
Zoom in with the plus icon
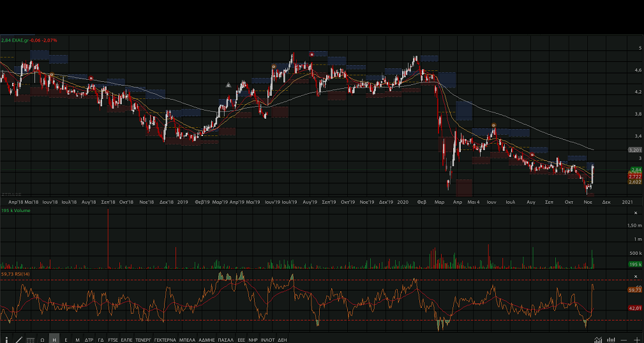pyautogui.click(x=636, y=340)
